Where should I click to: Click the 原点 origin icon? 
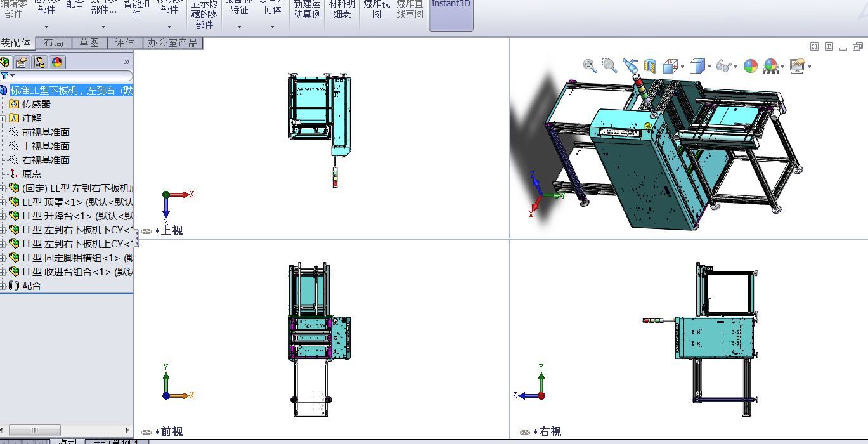pos(14,174)
